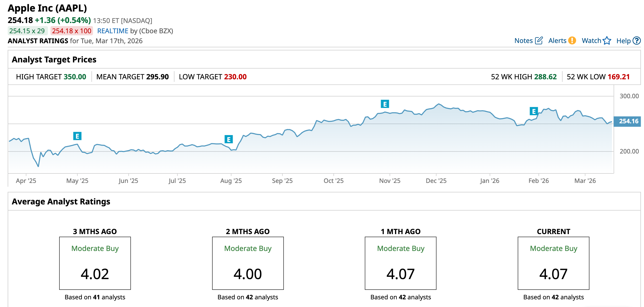Image resolution: width=644 pixels, height=307 pixels.
Task: Select the 1 MTH AGO rating box
Action: [x=400, y=263]
